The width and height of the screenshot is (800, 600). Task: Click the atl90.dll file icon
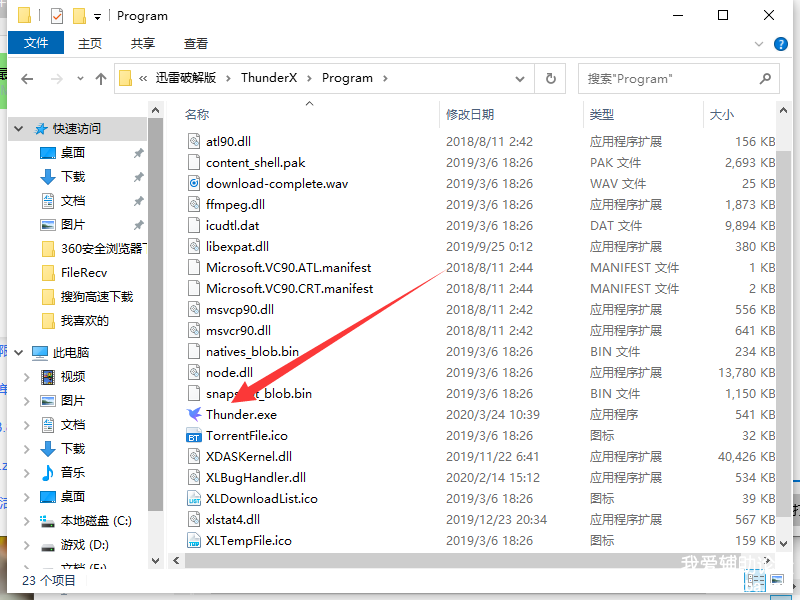click(x=194, y=141)
